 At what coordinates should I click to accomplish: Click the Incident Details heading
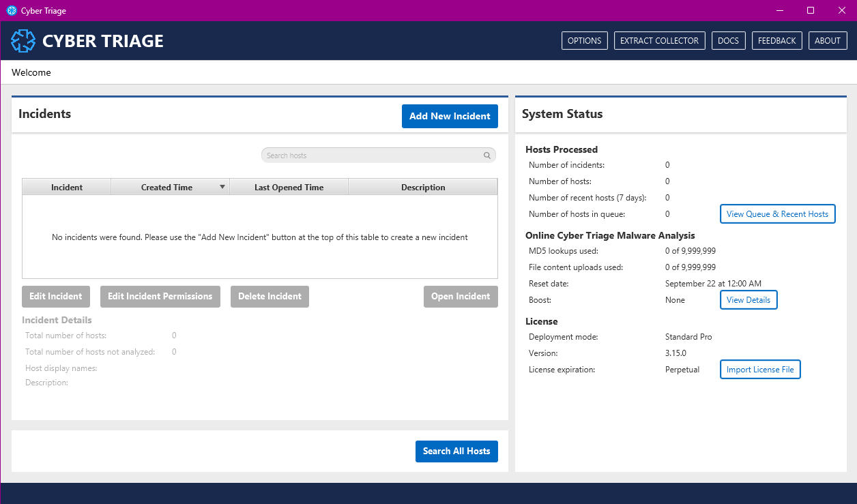click(x=57, y=320)
